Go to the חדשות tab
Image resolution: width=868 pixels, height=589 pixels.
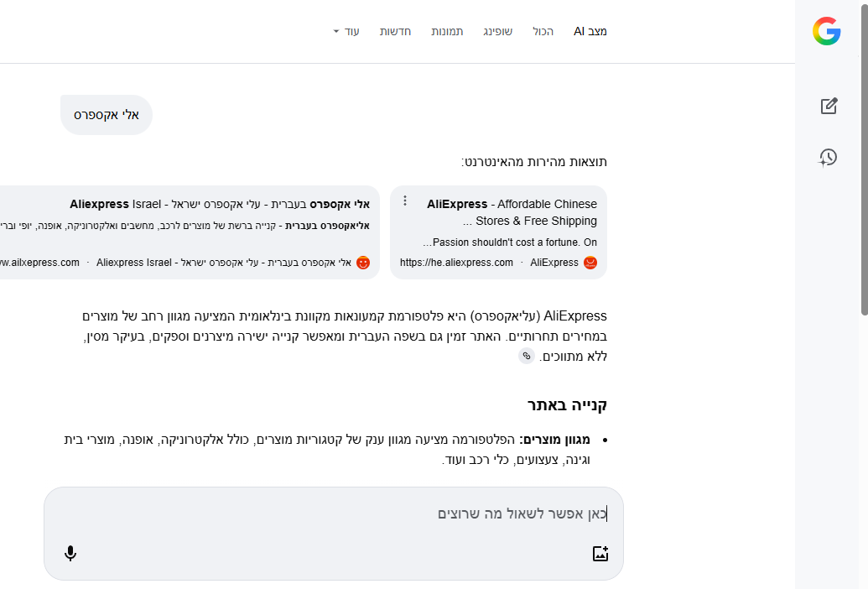coord(395,32)
